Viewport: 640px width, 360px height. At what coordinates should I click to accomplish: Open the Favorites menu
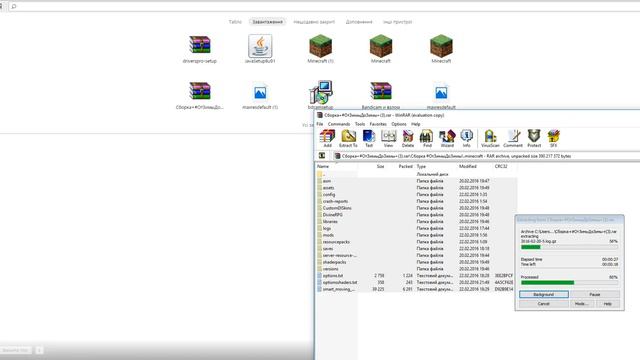(378, 124)
